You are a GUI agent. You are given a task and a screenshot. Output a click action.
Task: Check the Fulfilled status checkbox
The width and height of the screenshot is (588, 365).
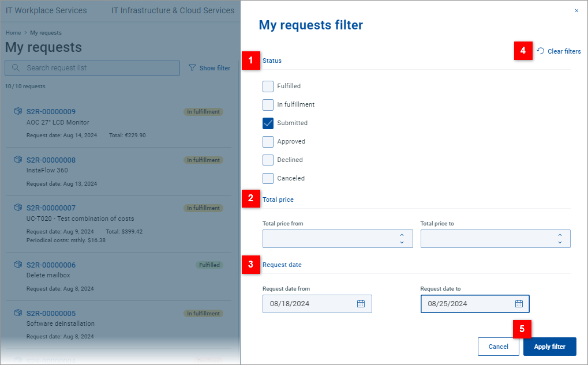point(268,86)
